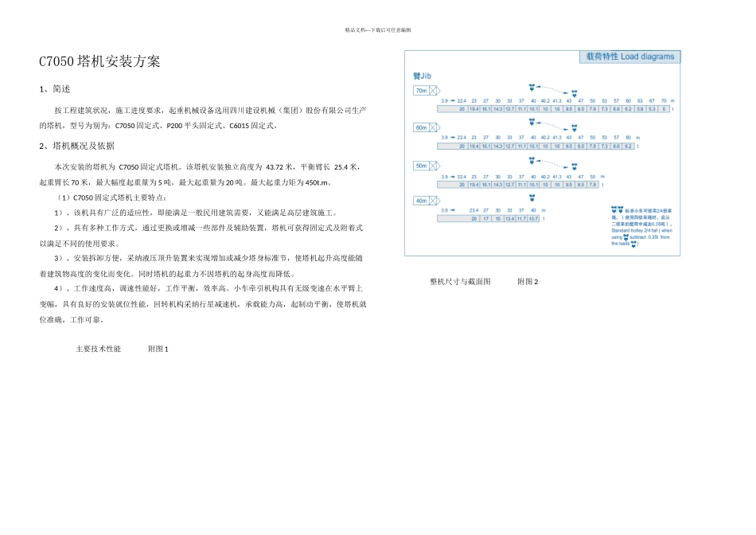Click the 50m jib length box

pyautogui.click(x=427, y=166)
